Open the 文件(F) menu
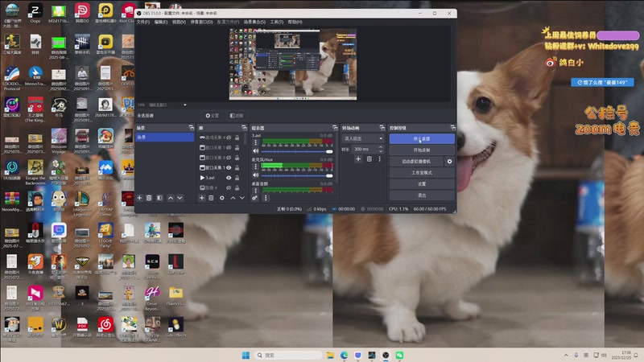This screenshot has width=644, height=362. click(143, 22)
